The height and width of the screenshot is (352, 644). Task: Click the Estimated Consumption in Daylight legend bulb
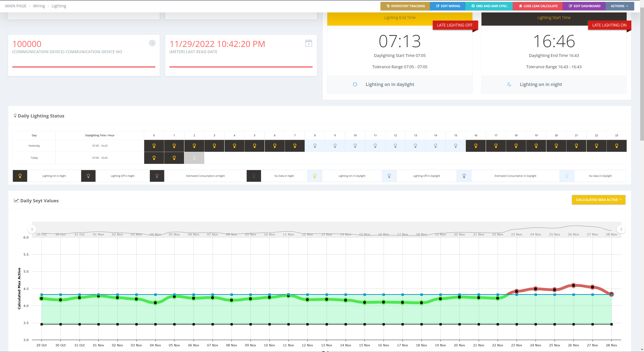click(464, 176)
